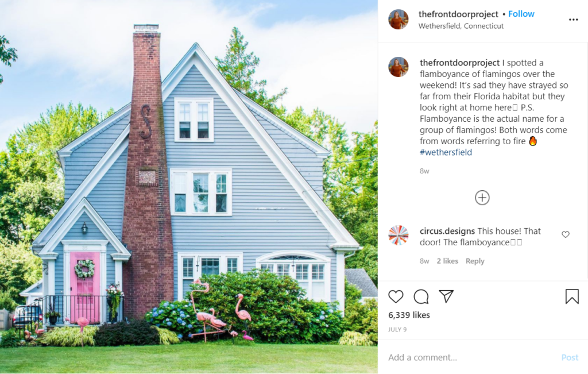Open comments with the speech bubble icon

421,296
